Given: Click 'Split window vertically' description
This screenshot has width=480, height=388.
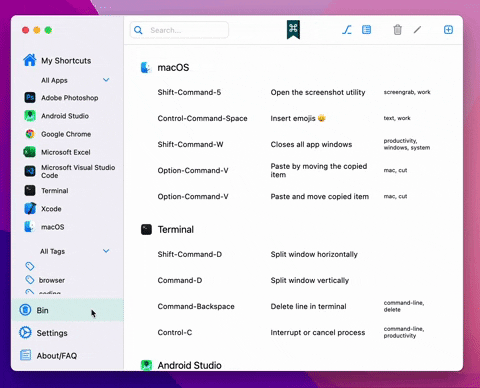Looking at the screenshot, I should 310,280.
